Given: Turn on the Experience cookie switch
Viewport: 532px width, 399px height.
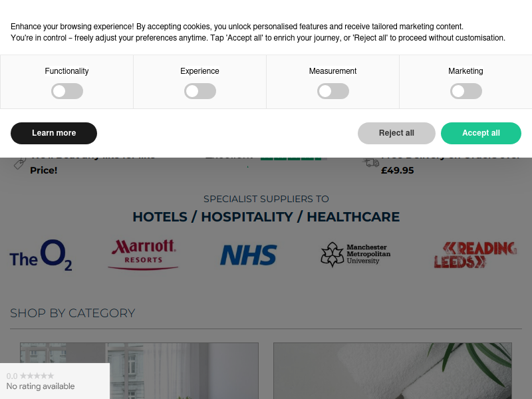Looking at the screenshot, I should tap(200, 91).
